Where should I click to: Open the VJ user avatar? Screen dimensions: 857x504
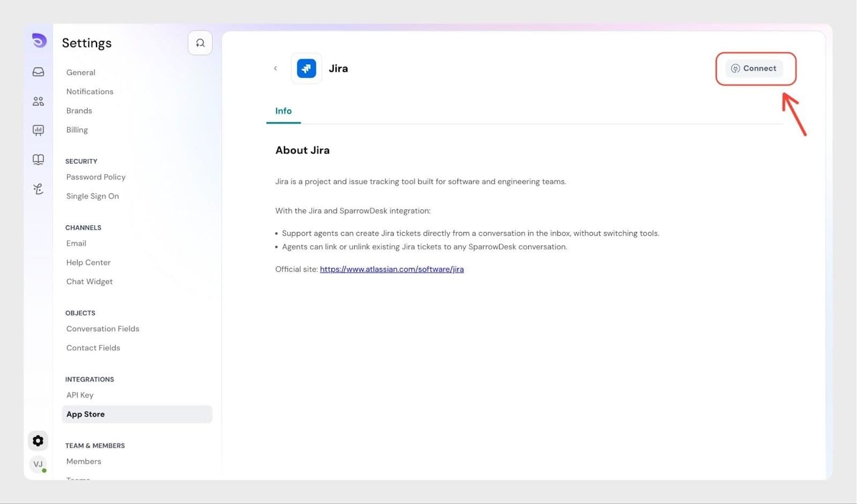pyautogui.click(x=38, y=464)
